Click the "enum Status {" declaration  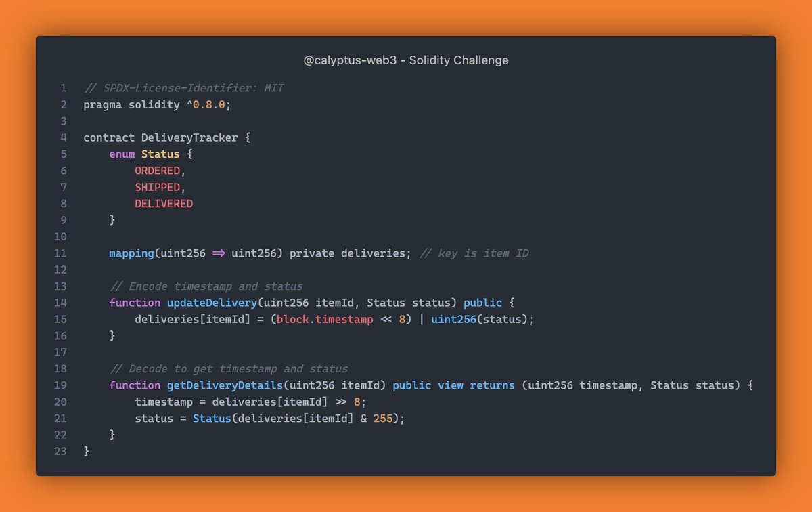(150, 154)
